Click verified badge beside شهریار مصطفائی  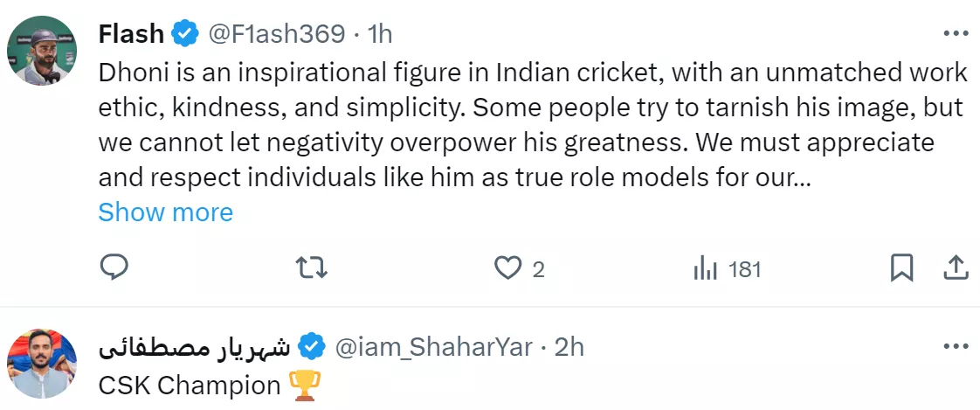[312, 347]
